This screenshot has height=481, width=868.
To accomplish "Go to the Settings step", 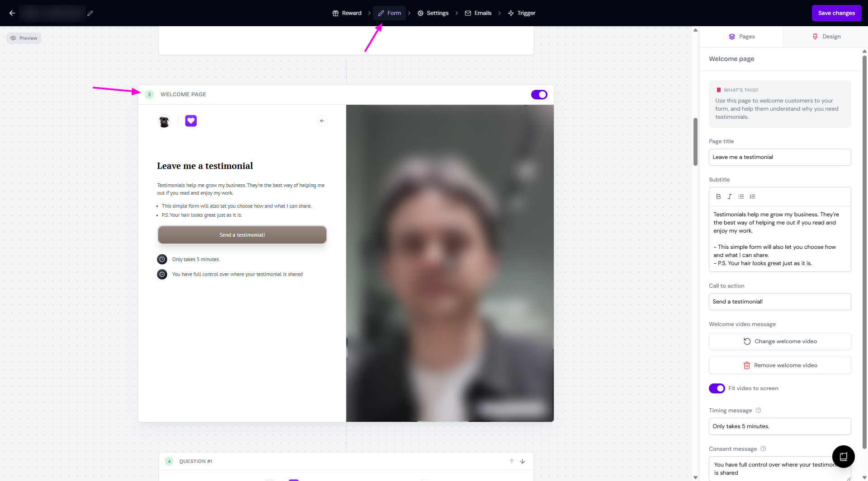I will coord(433,13).
